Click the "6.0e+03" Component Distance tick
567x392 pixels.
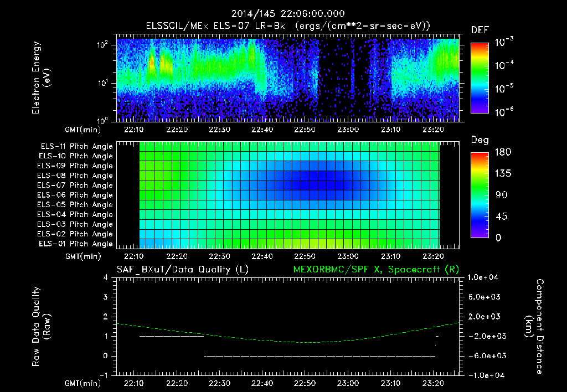pos(484,297)
